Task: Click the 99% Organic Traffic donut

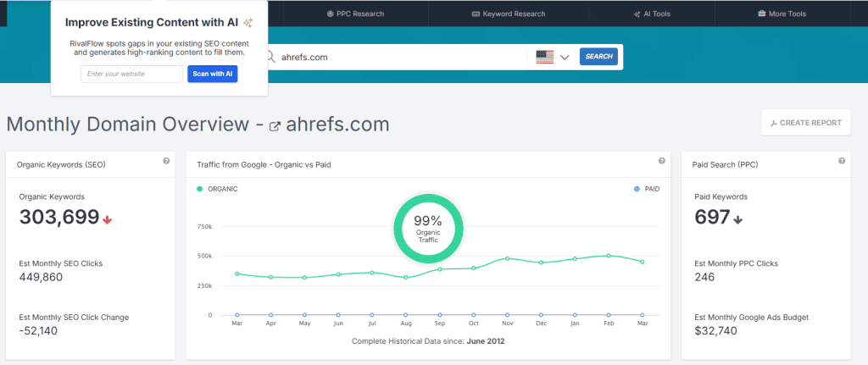Action: [428, 228]
